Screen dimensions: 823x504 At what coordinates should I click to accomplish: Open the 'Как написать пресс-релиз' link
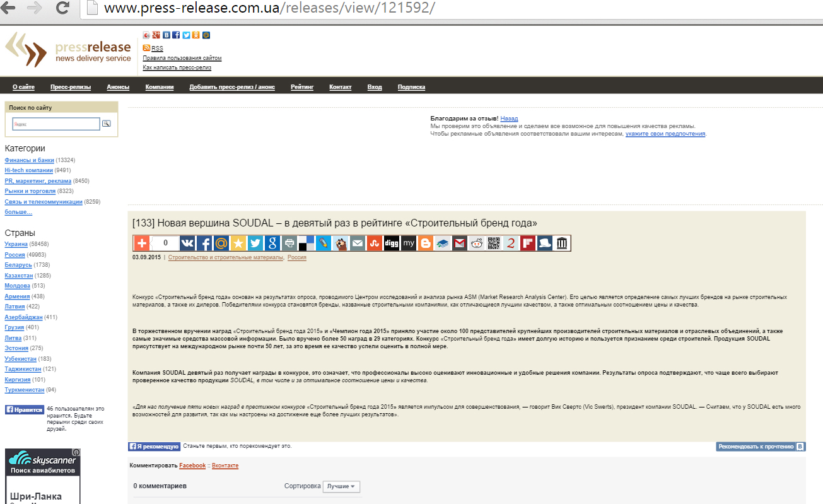[177, 67]
